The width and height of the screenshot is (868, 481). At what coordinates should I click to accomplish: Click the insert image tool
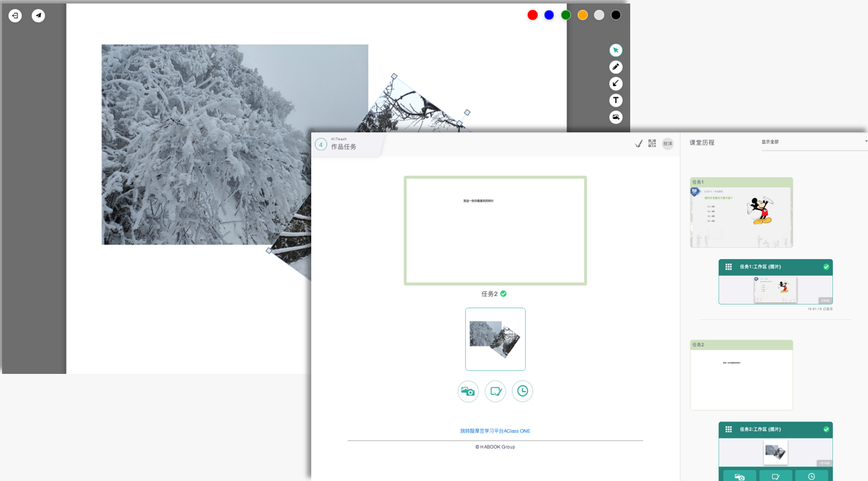coord(616,118)
